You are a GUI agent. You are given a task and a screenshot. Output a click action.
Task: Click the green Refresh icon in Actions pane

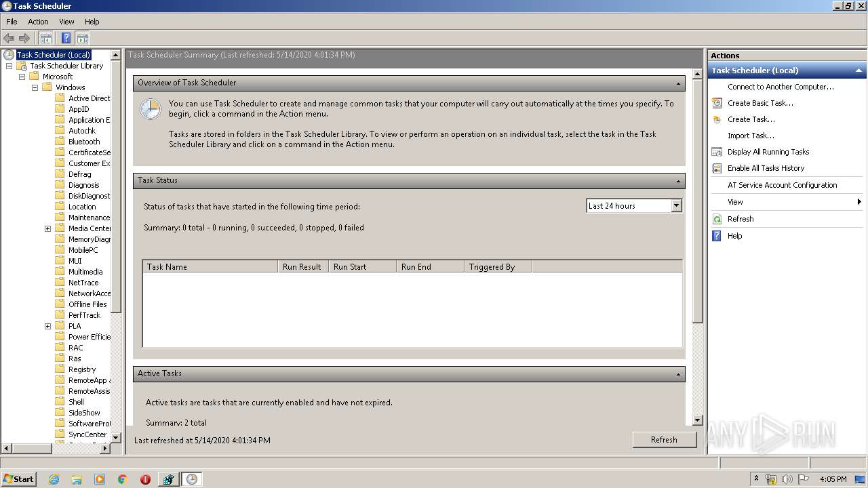coord(717,219)
